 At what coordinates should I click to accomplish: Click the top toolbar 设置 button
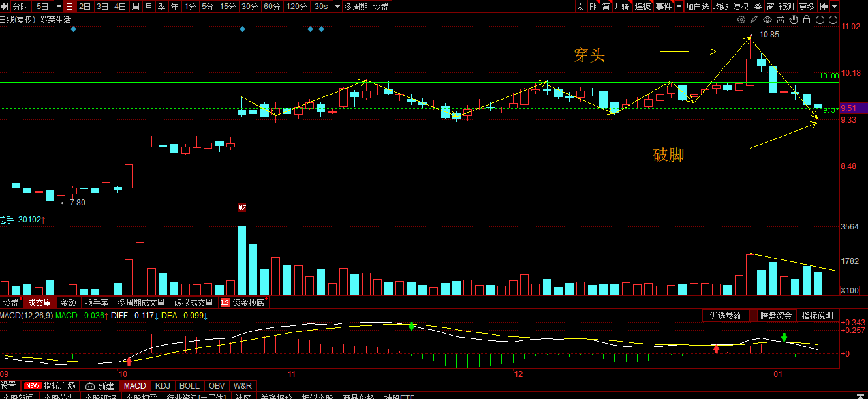381,7
